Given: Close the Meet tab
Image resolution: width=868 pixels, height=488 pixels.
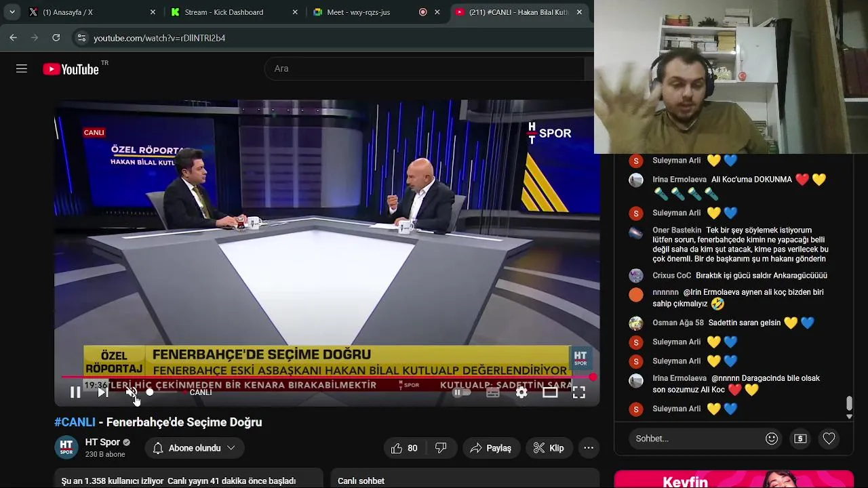Looking at the screenshot, I should coord(437,12).
